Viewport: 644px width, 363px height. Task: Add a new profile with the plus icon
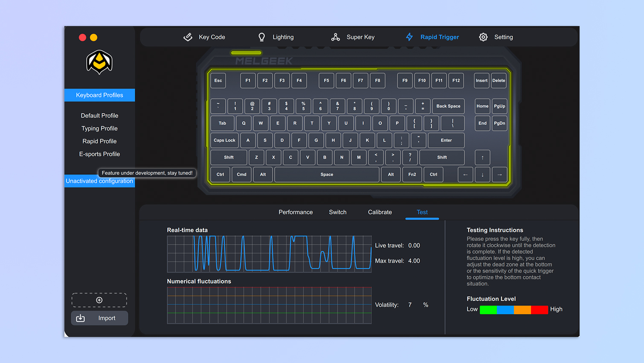(x=99, y=300)
